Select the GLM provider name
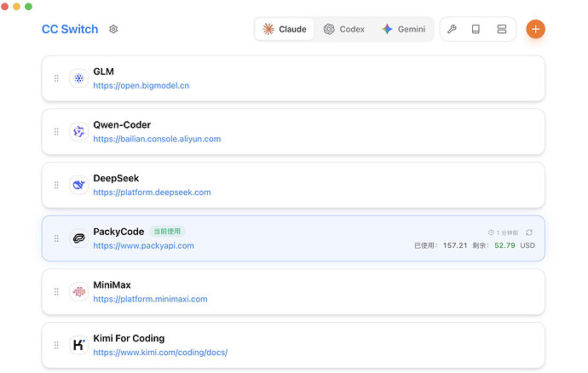This screenshot has width=588, height=373. [103, 72]
